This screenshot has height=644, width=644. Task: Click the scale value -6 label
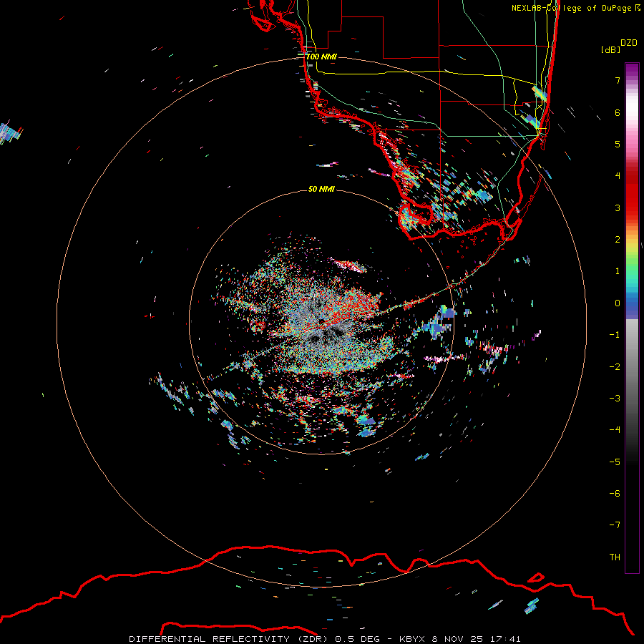point(615,494)
